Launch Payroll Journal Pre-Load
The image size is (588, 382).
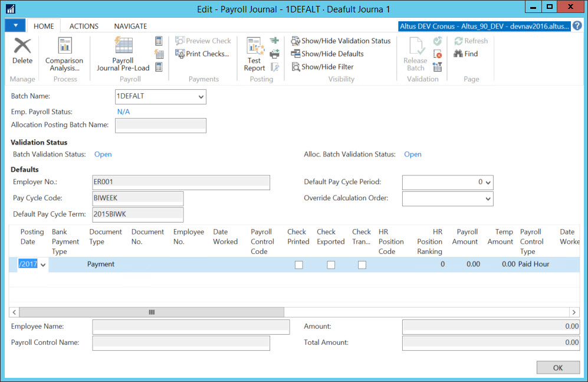(123, 53)
